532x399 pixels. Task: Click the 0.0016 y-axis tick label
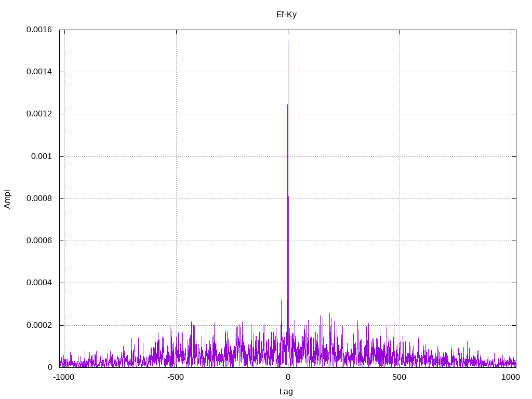(39, 30)
